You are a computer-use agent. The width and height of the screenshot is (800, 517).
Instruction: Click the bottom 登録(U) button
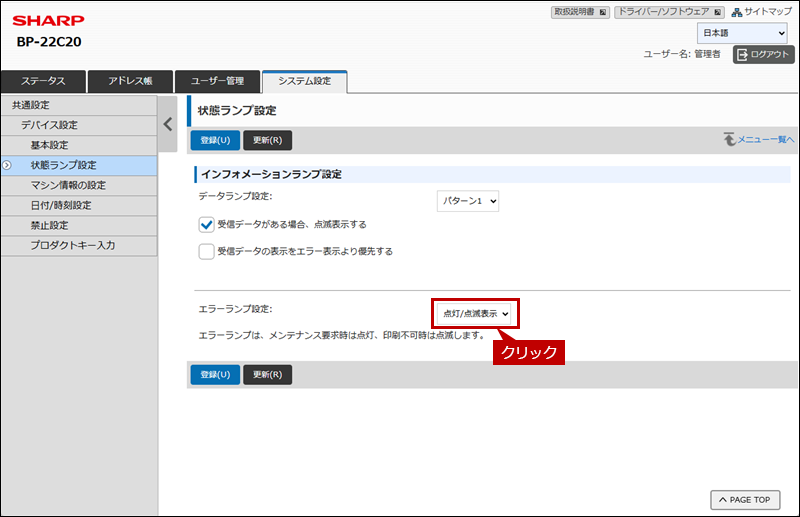[x=215, y=375]
